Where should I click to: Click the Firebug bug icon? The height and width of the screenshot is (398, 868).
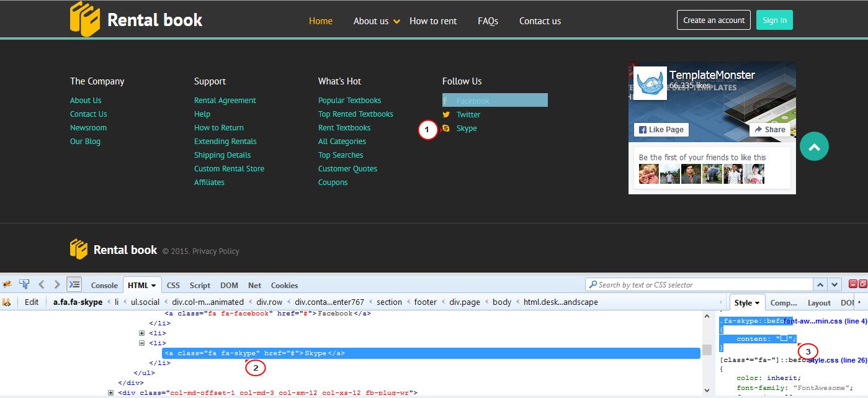click(7, 284)
